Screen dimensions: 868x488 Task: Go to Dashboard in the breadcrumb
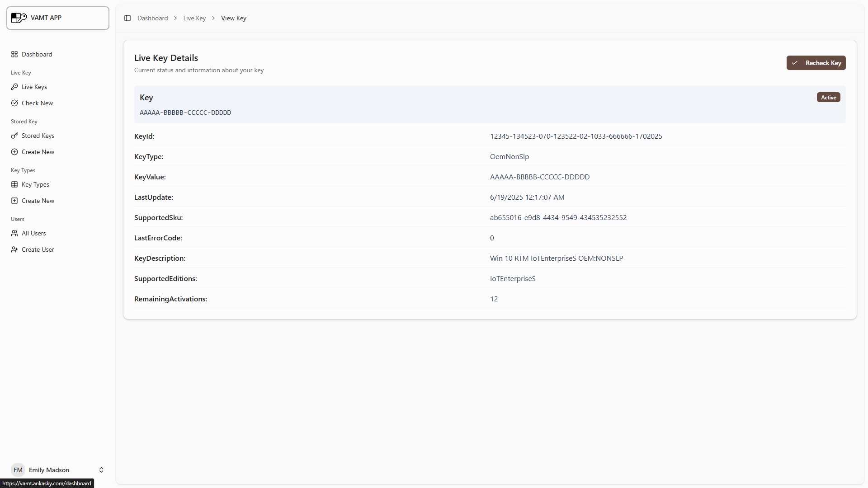pos(152,18)
